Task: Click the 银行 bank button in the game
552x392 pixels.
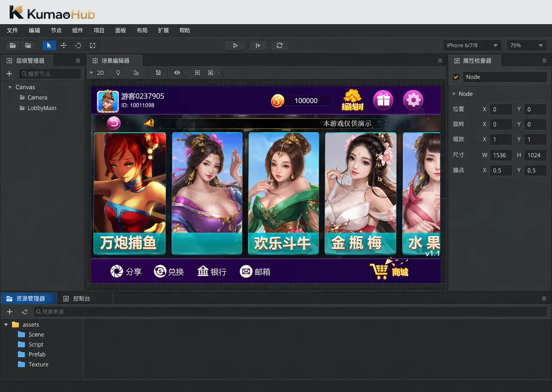Action: point(212,272)
